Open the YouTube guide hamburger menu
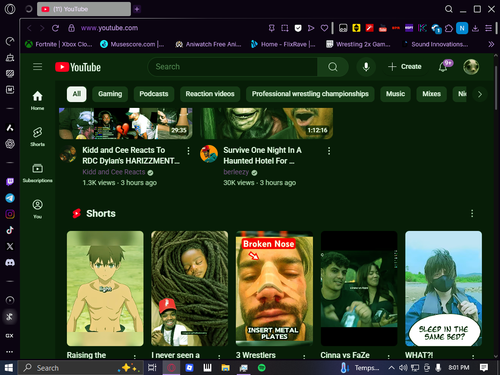This screenshot has height=375, width=500. [x=37, y=67]
